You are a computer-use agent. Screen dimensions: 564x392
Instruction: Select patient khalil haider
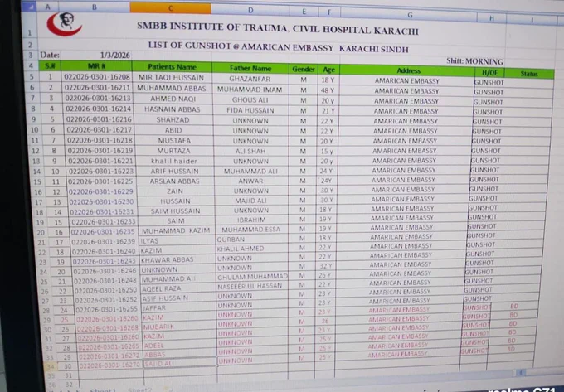click(174, 161)
